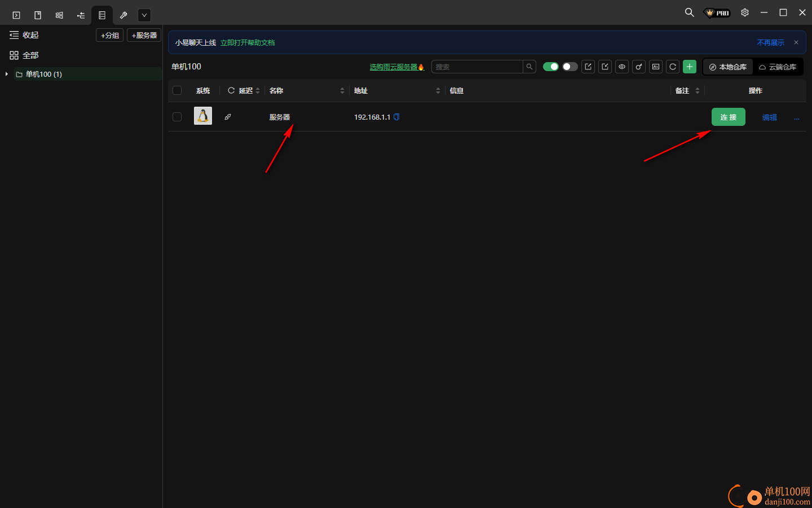Image resolution: width=812 pixels, height=508 pixels.
Task: Turn off the green enabled toggle switch
Action: pos(551,67)
